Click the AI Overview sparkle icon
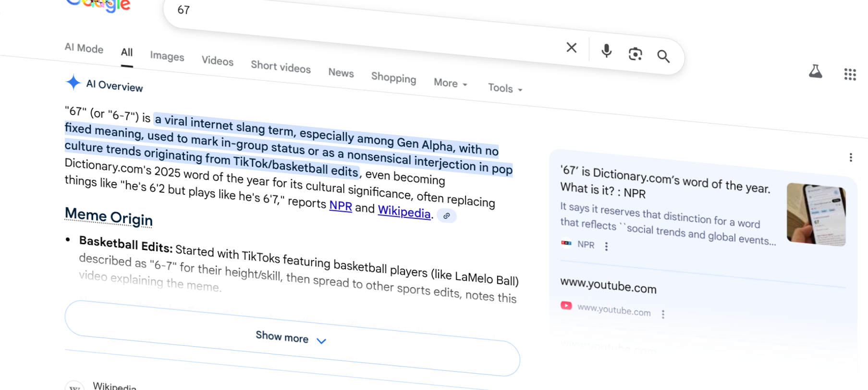The height and width of the screenshot is (390, 868). click(73, 82)
